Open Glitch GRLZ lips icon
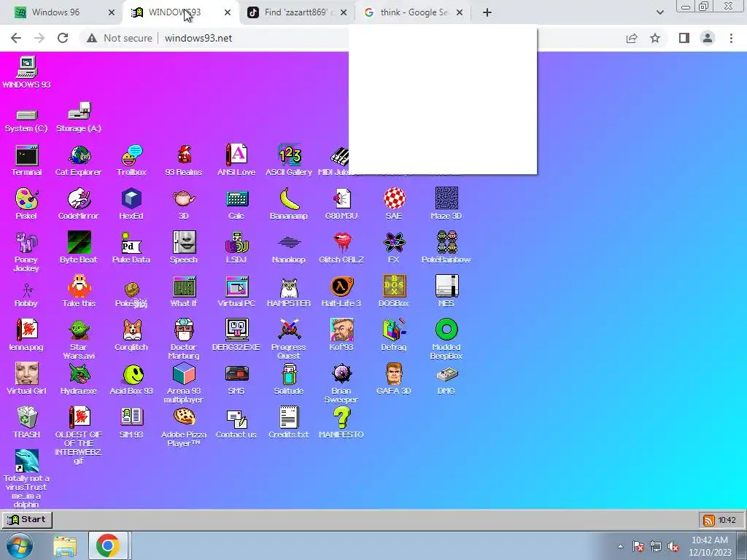The width and height of the screenshot is (747, 560). click(x=341, y=248)
